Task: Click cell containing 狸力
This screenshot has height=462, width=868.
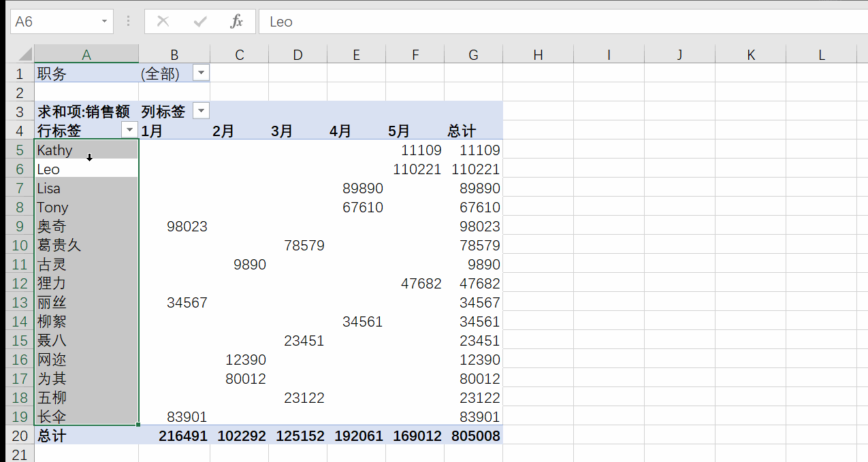Action: pyautogui.click(x=86, y=283)
